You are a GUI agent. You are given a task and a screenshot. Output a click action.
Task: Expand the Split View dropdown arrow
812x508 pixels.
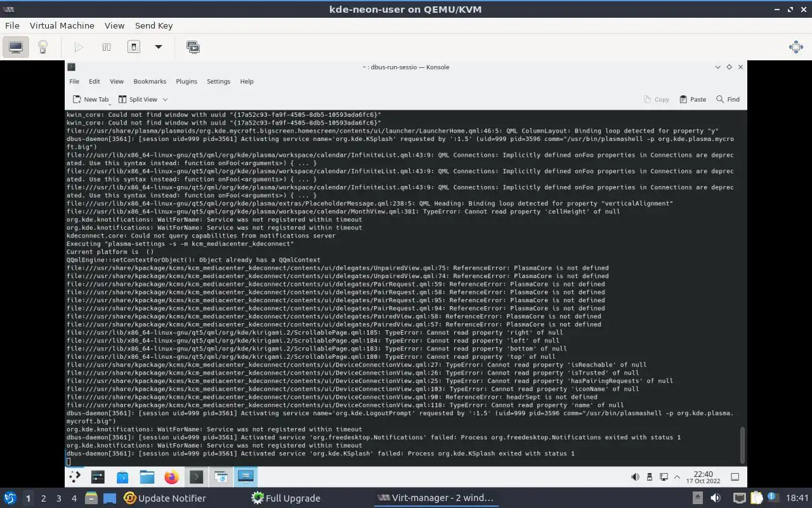tap(165, 99)
